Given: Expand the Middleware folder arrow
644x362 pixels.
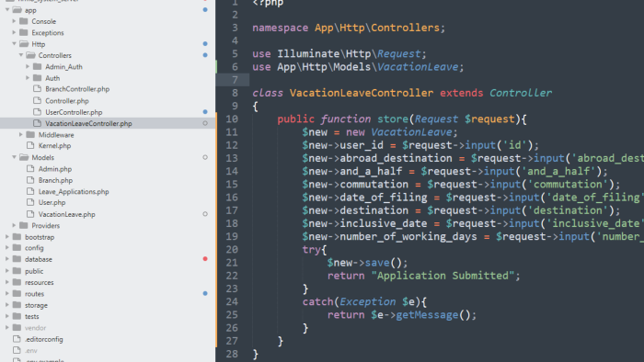Looking at the screenshot, I should (21, 134).
